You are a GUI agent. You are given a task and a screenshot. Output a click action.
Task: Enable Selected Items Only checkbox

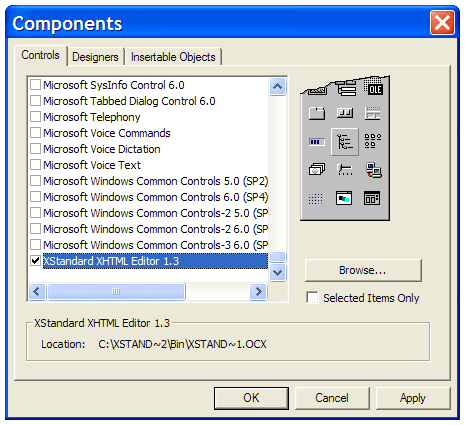(312, 298)
